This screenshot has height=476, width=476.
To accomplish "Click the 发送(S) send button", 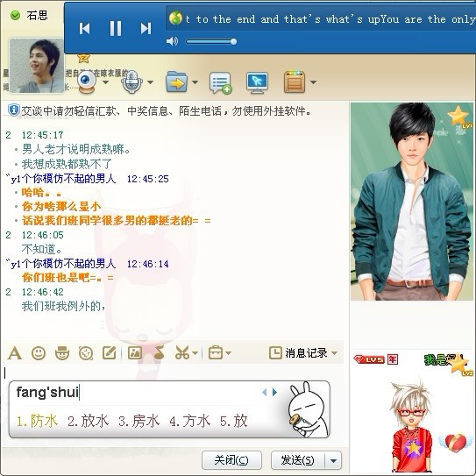I will (297, 460).
